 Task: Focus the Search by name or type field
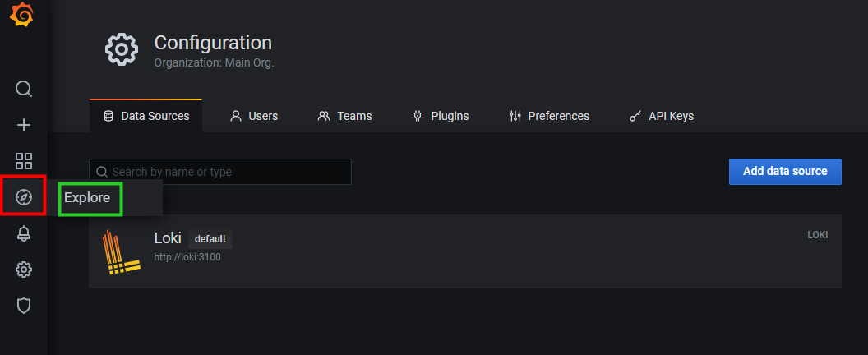219,172
